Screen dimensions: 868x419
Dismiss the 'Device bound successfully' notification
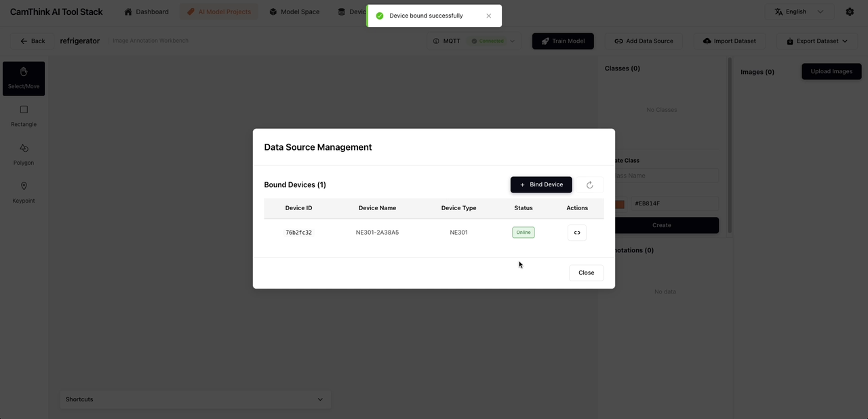click(x=488, y=16)
